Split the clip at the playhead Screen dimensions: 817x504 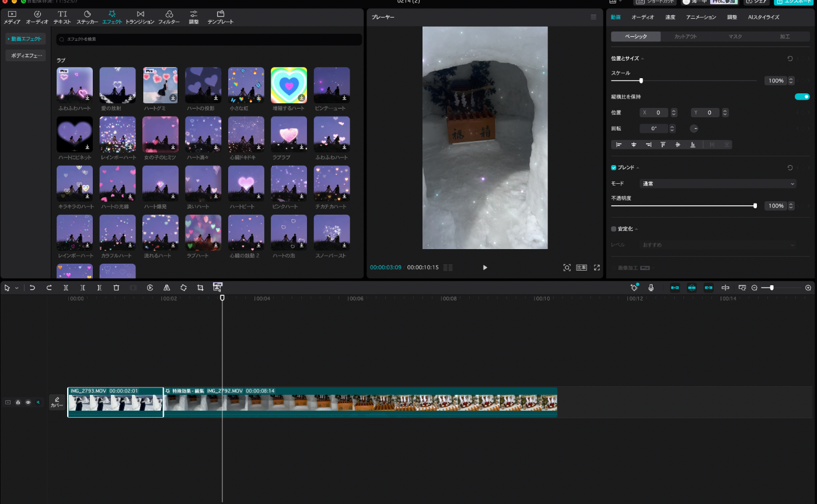point(66,288)
